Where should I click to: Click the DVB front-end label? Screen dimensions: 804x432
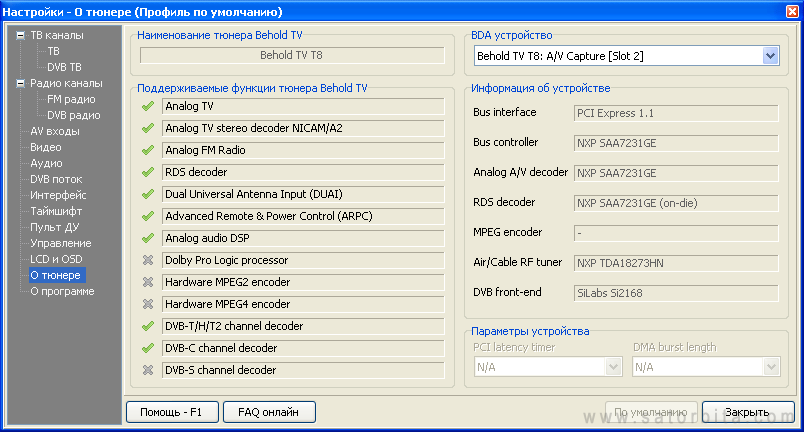point(507,292)
